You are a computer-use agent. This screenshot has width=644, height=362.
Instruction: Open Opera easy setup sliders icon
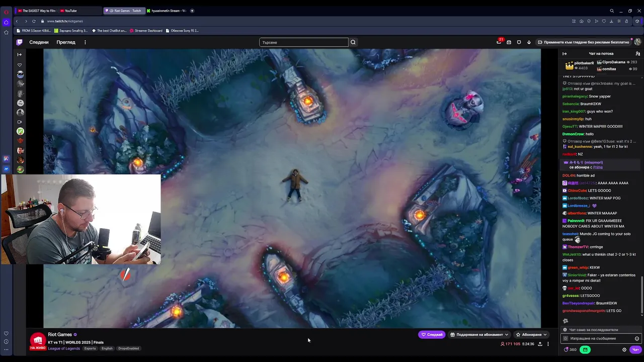pos(619,21)
